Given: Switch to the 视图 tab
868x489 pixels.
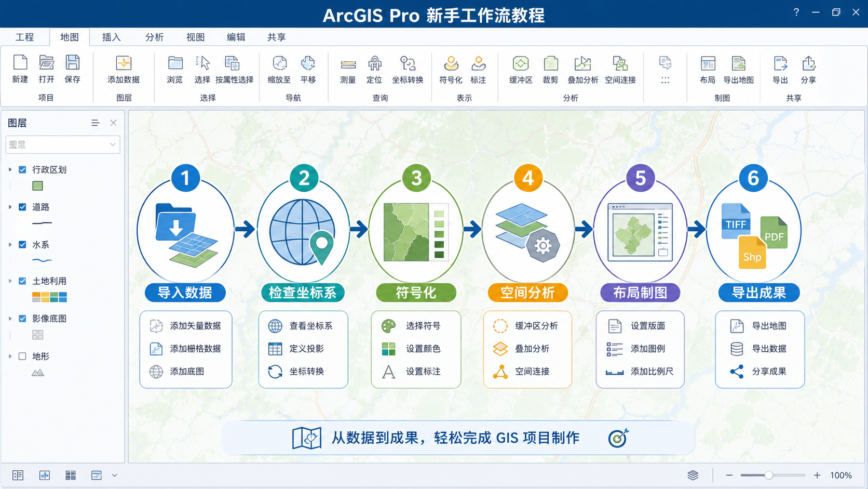Looking at the screenshot, I should tap(195, 37).
